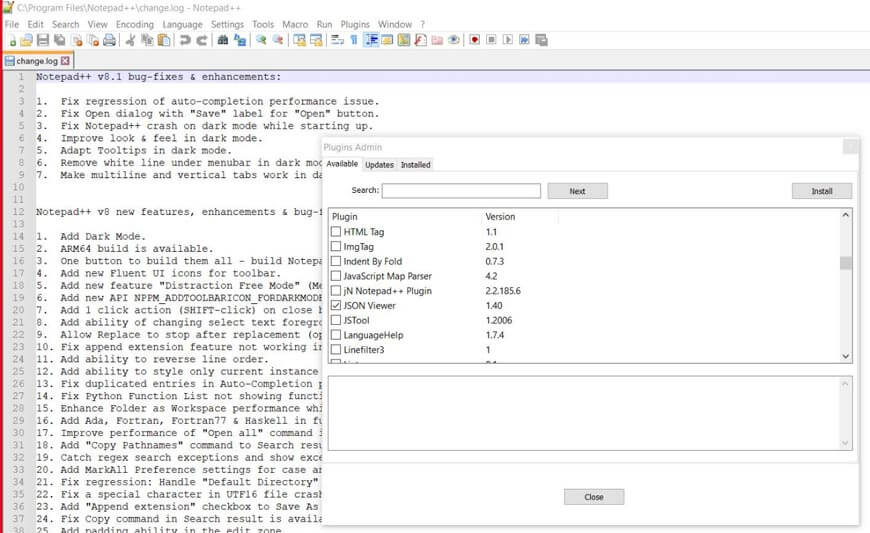Click the Zoom Out toolbar icon
Screen dimensions: 870x533
(x=278, y=40)
